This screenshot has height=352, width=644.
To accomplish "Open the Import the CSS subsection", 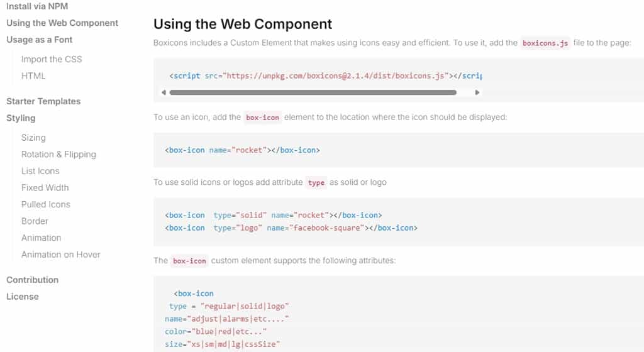I will [x=52, y=60].
